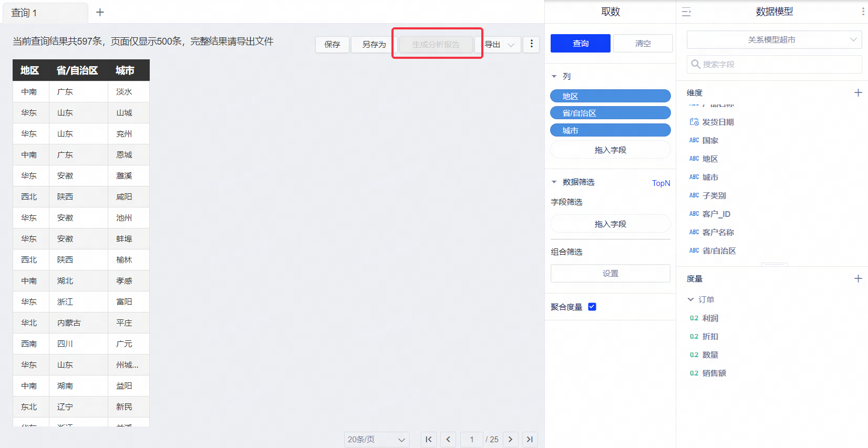This screenshot has width=868, height=448.
Task: Collapse the 列 section
Action: 554,77
